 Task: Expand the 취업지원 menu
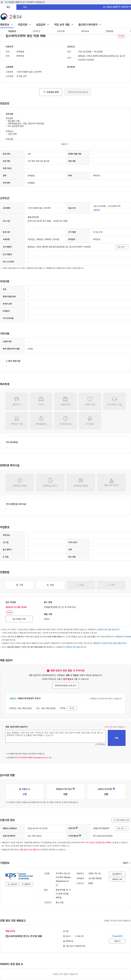pyautogui.click(x=25, y=25)
